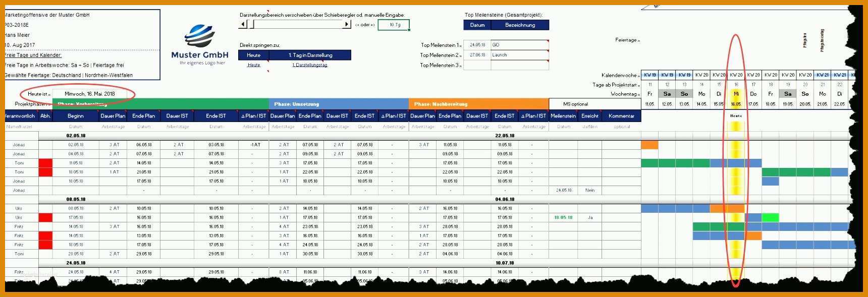
Task: Select the 'Do' 17.05. calendar column header
Action: pyautogui.click(x=753, y=94)
